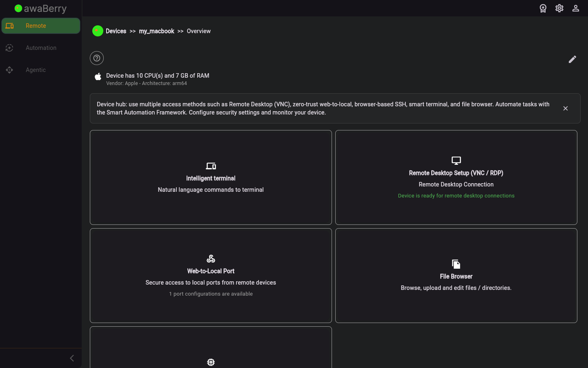
Task: Click 'Browse, upload and edit files / directories.' text
Action: pyautogui.click(x=456, y=288)
